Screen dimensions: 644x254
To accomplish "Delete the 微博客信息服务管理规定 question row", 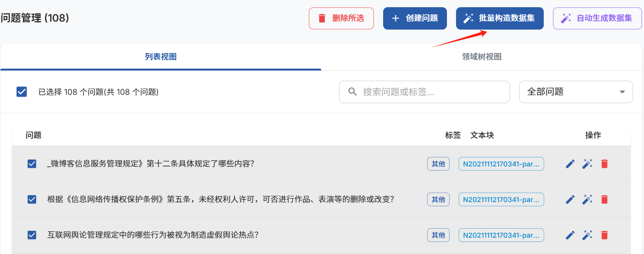I will (605, 164).
